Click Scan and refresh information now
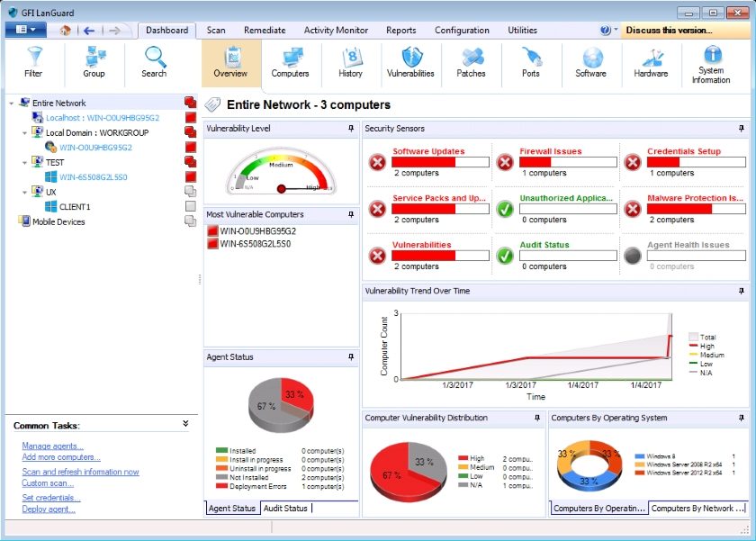This screenshot has width=756, height=541. [x=80, y=472]
